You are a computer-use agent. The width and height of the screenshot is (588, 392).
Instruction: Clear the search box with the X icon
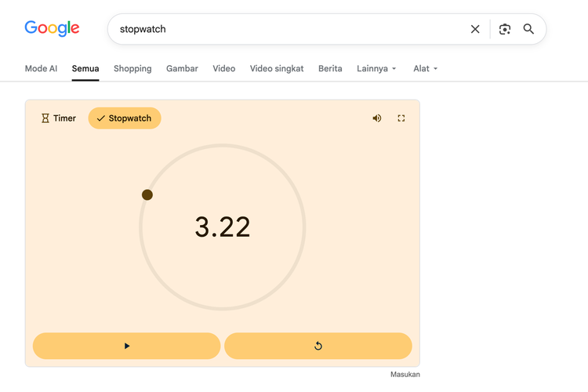(475, 29)
